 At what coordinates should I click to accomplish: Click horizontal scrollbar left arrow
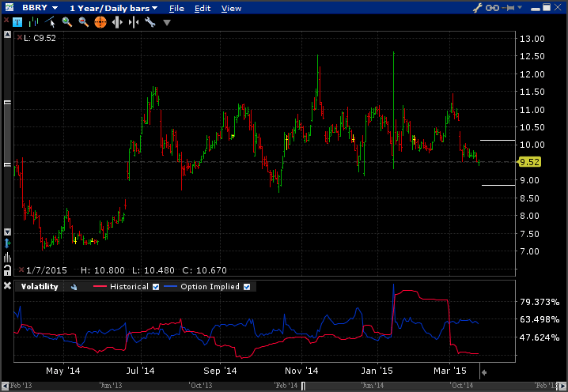5,386
